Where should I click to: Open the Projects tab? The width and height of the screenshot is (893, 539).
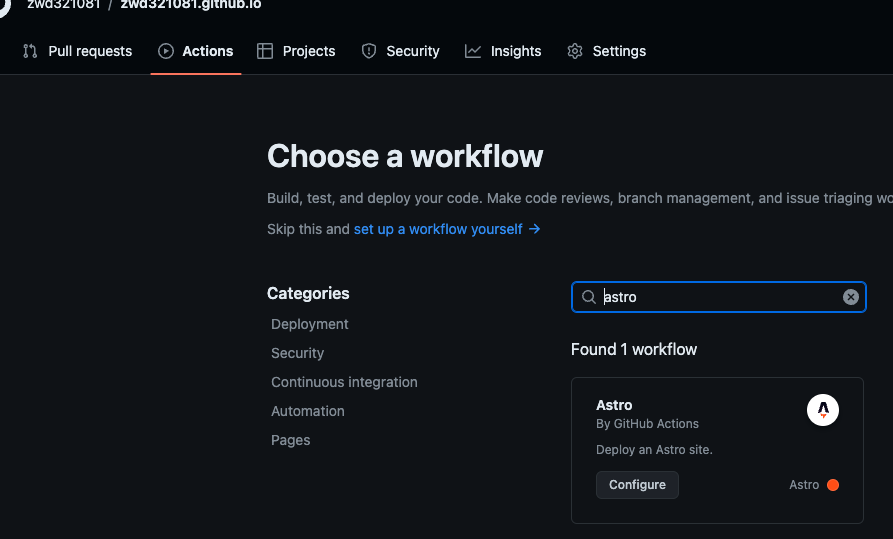tap(296, 51)
